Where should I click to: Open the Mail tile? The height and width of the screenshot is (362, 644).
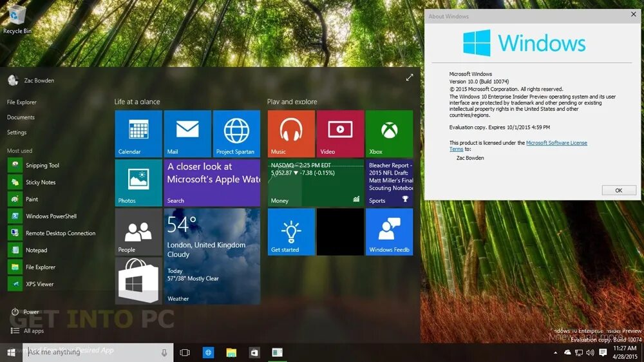point(187,133)
